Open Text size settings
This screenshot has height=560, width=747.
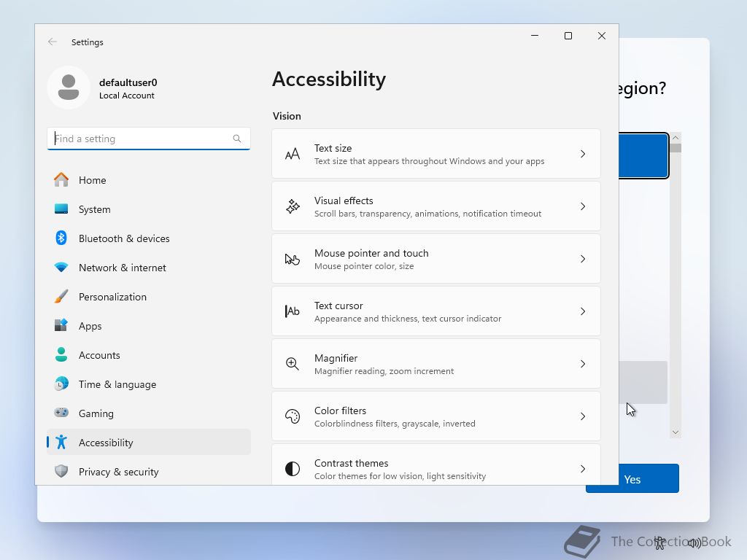point(436,154)
